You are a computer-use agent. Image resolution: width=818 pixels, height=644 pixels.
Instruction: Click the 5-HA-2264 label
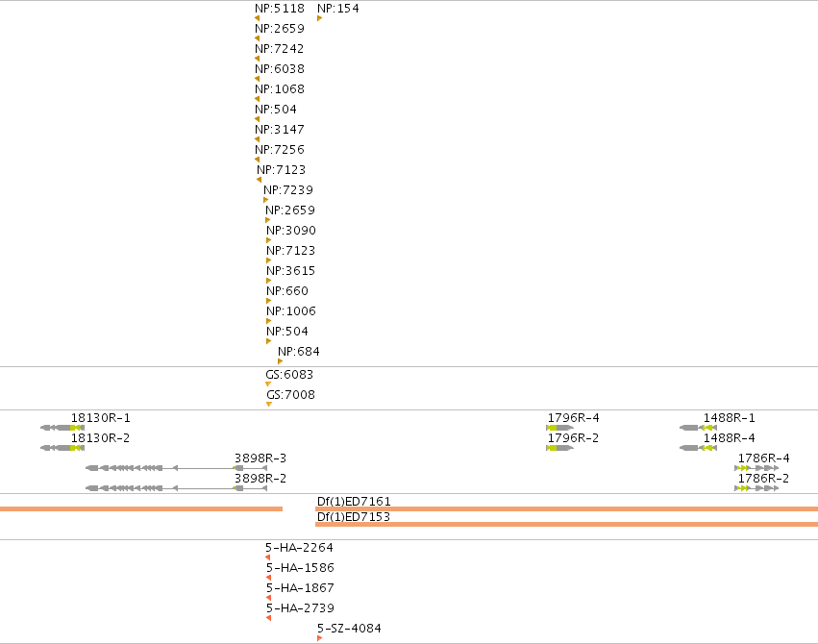[x=300, y=548]
